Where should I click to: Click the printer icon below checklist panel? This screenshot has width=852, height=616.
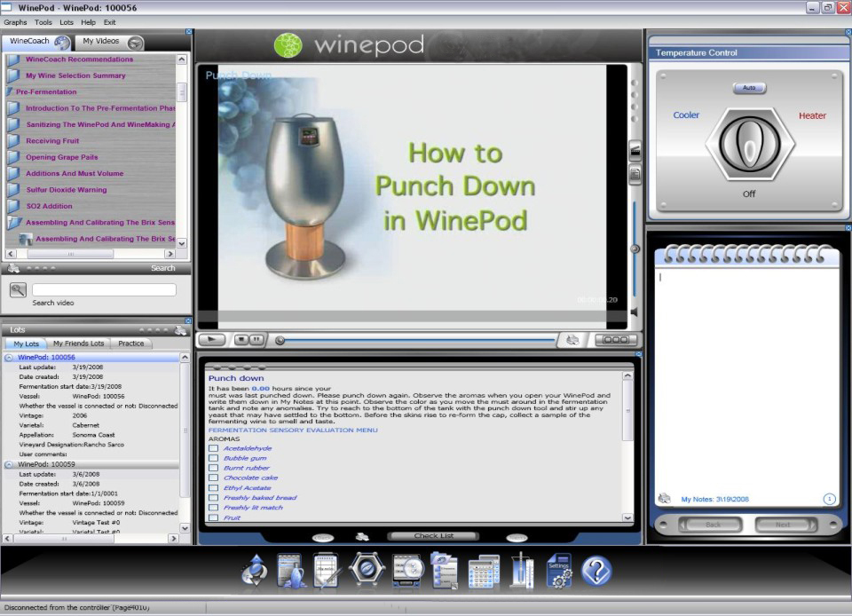point(362,537)
